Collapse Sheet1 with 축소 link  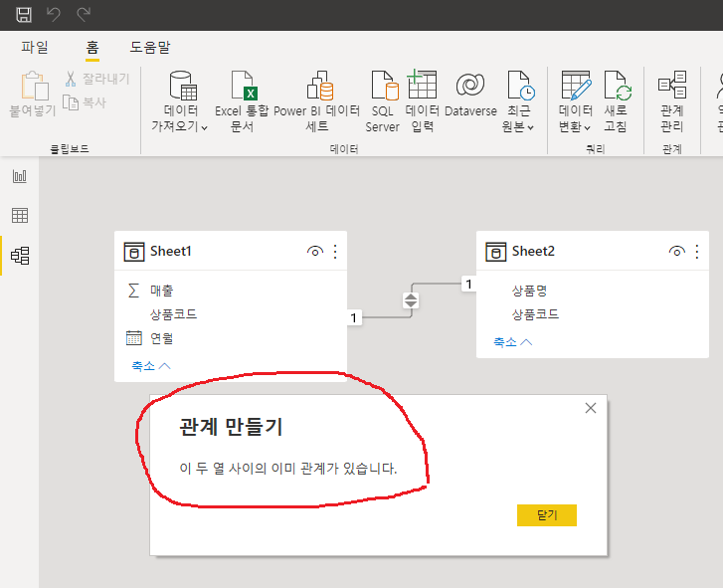point(151,366)
